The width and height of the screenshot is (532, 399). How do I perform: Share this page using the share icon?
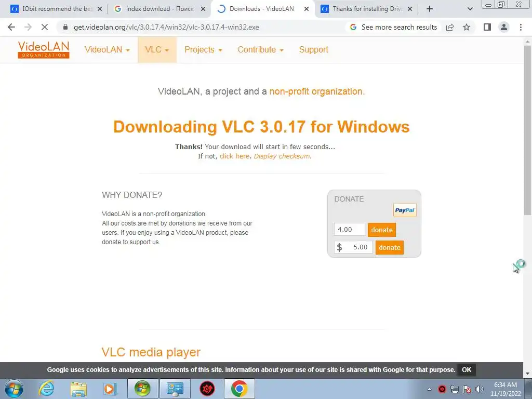click(450, 27)
